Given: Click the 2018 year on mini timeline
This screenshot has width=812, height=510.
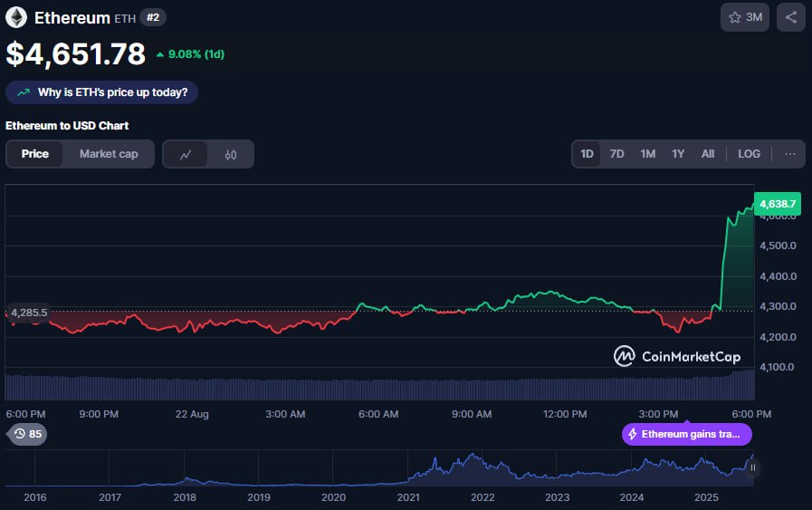Looking at the screenshot, I should point(185,497).
